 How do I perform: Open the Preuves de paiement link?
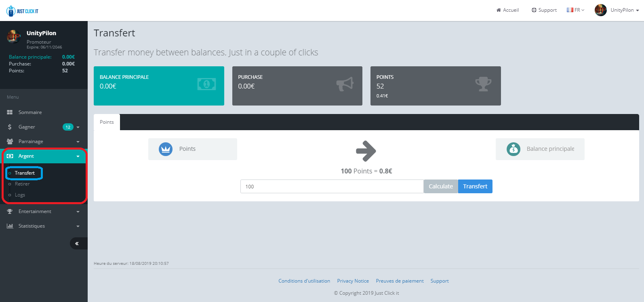click(x=400, y=281)
